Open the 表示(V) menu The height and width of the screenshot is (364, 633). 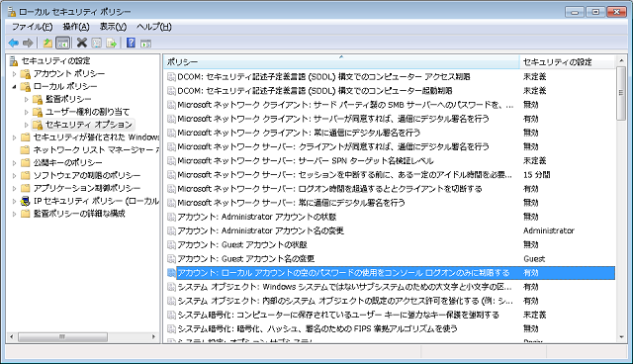(113, 27)
